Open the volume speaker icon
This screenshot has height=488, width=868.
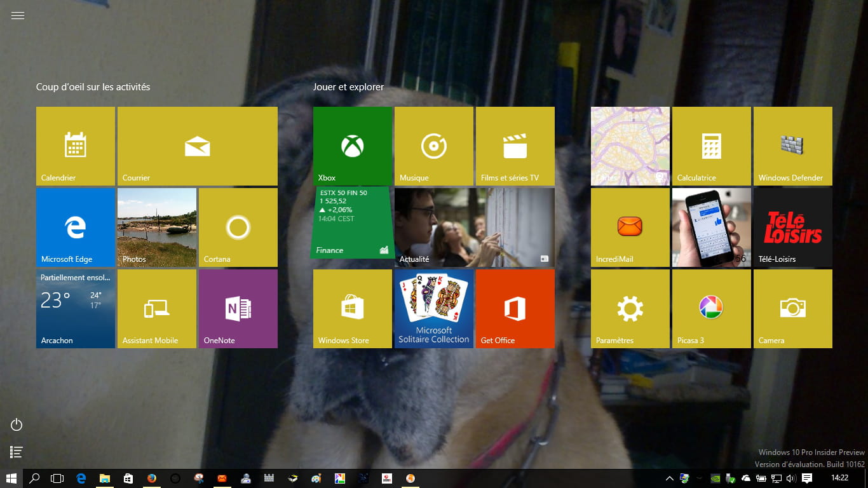(791, 478)
